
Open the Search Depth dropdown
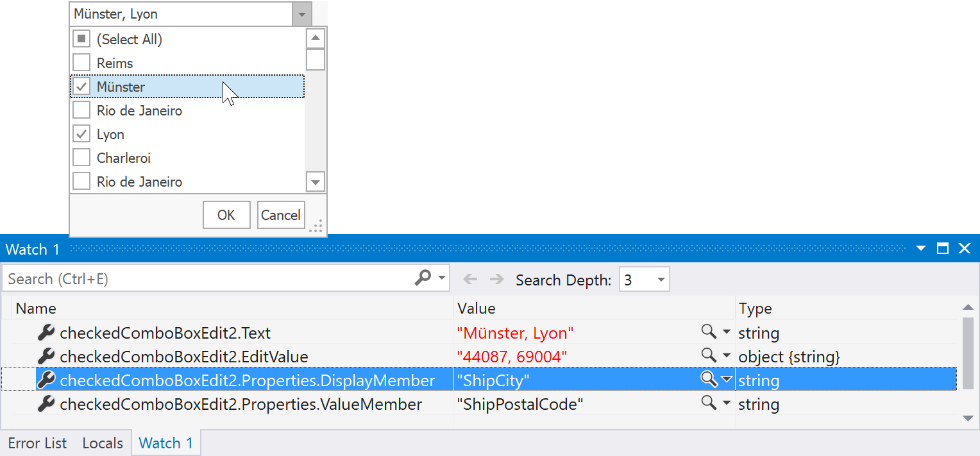[661, 280]
